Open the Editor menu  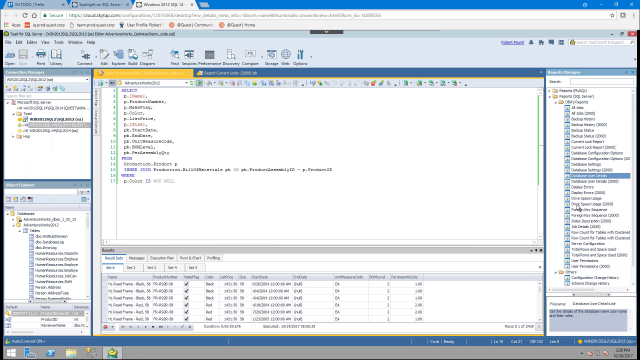tap(32, 42)
